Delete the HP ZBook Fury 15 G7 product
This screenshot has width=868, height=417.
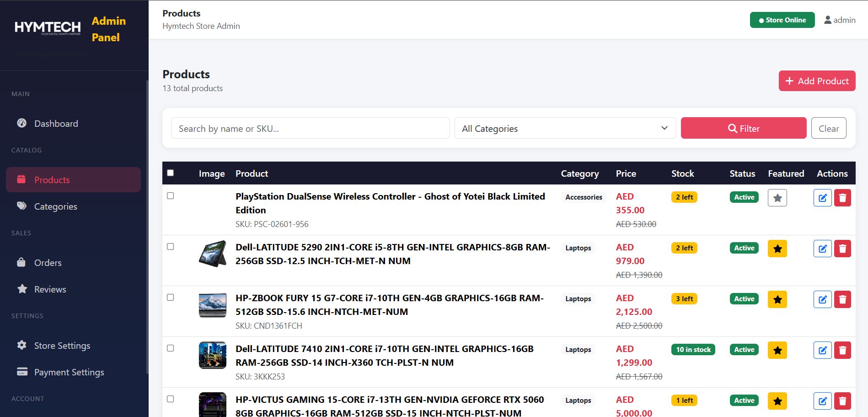click(842, 299)
